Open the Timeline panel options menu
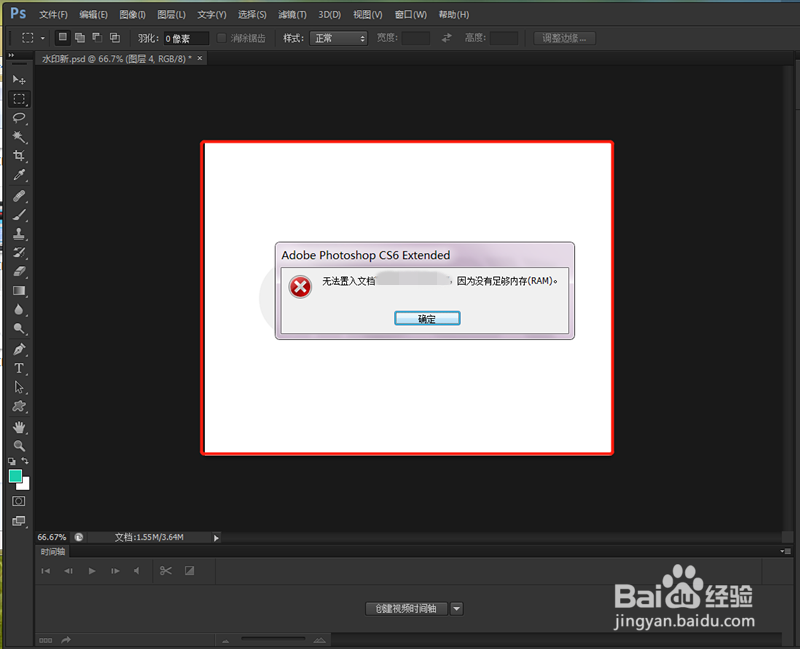The image size is (800, 649). [x=785, y=551]
